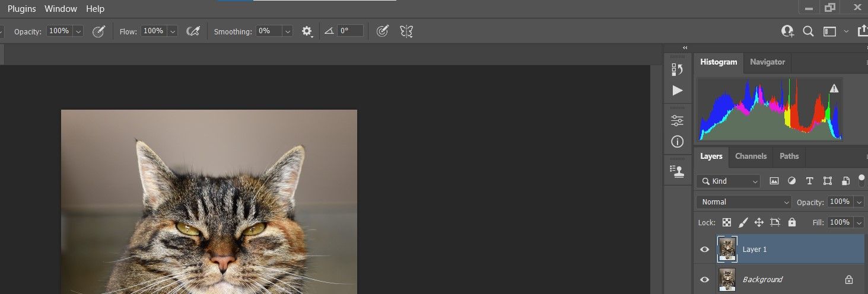Filter layers by pixel layers icon
This screenshot has height=294, width=868.
click(x=774, y=181)
